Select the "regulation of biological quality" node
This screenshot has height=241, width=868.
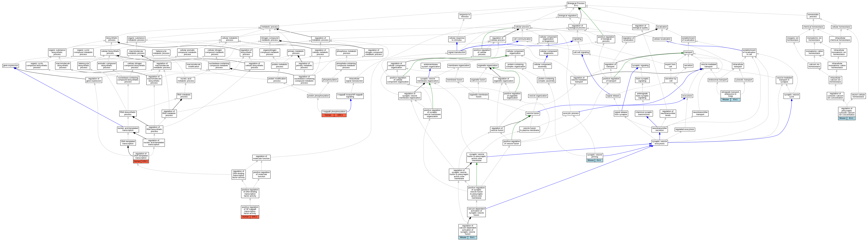point(640,27)
